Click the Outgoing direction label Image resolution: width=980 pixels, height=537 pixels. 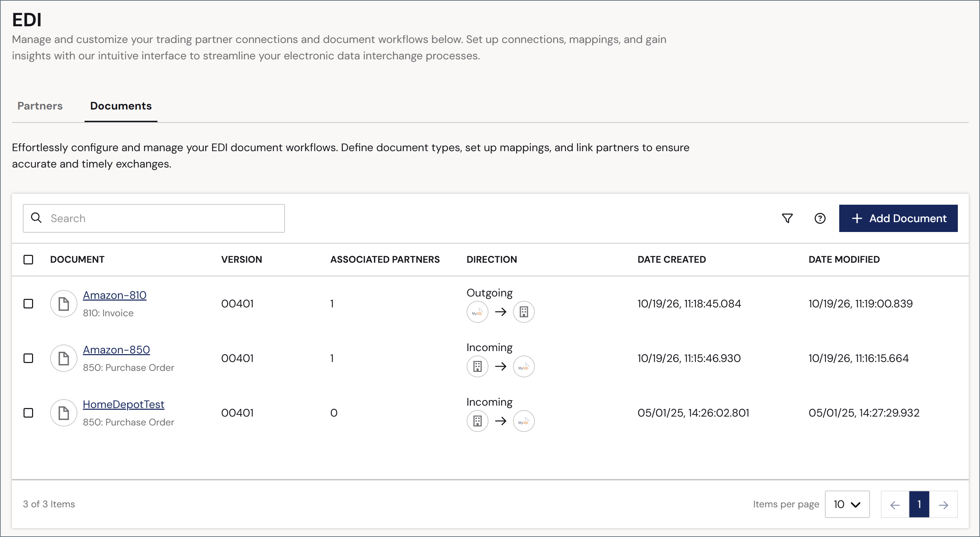489,293
